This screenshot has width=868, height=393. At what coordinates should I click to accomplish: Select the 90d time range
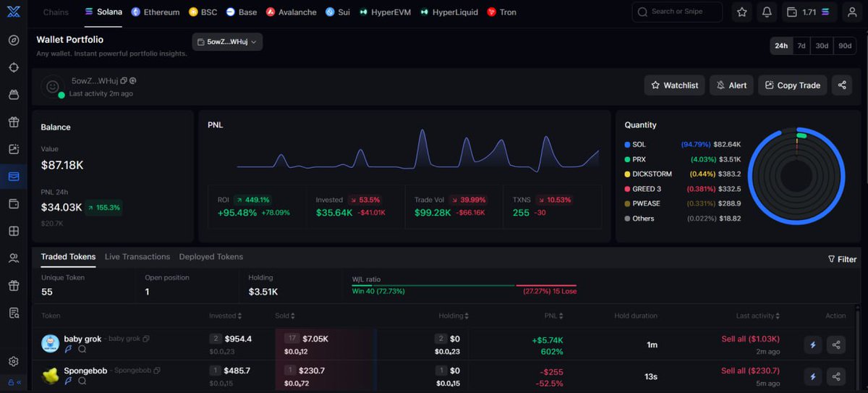(x=845, y=46)
